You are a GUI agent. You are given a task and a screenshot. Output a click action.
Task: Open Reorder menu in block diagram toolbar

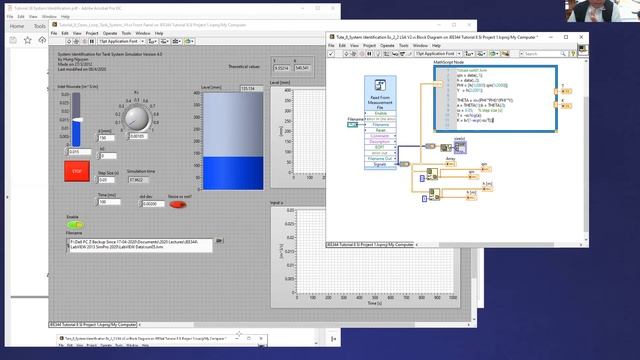click(493, 53)
